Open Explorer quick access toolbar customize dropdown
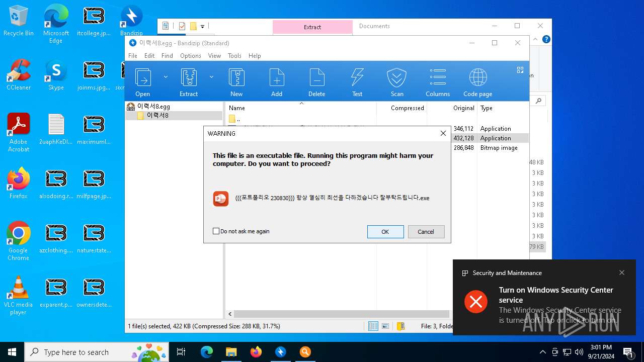 (202, 26)
